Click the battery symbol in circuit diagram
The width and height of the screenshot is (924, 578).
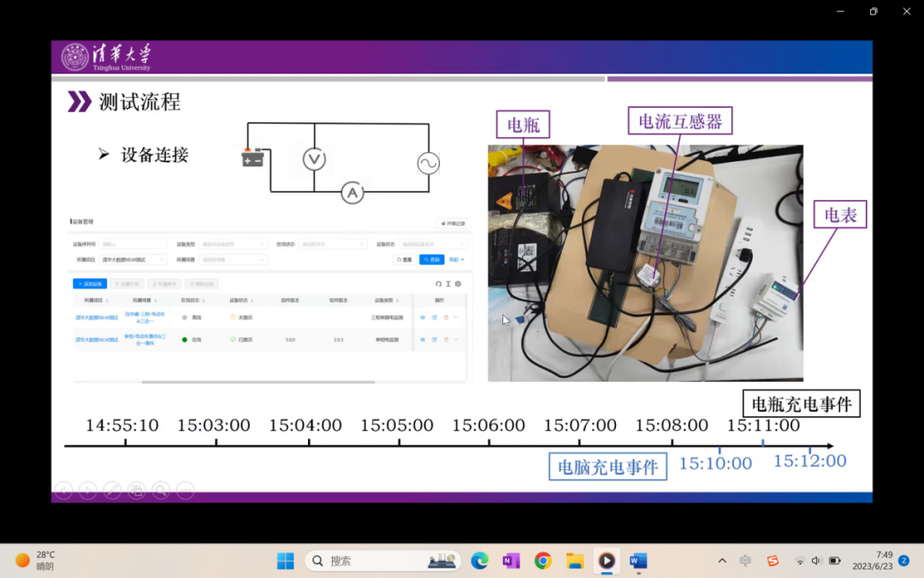pyautogui.click(x=252, y=158)
